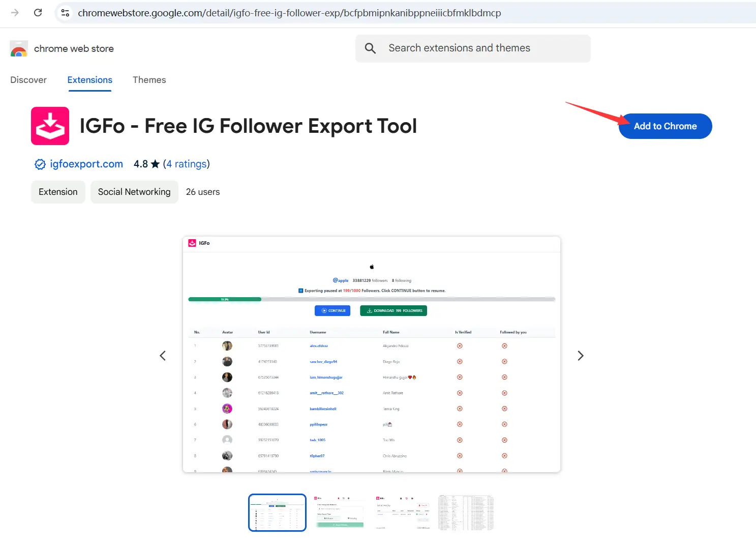Screen dimensions: 756x547
Task: Select the third screenshot thumbnail
Action: coord(403,512)
